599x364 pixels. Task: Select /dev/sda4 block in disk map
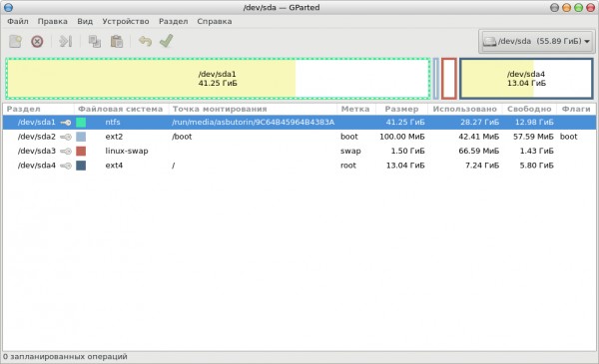coord(526,79)
